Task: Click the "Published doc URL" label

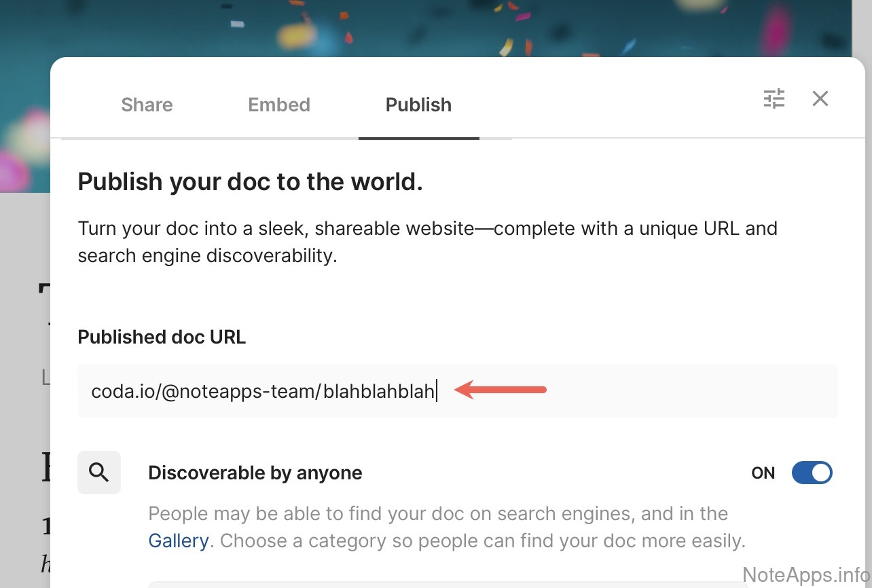Action: click(x=162, y=337)
